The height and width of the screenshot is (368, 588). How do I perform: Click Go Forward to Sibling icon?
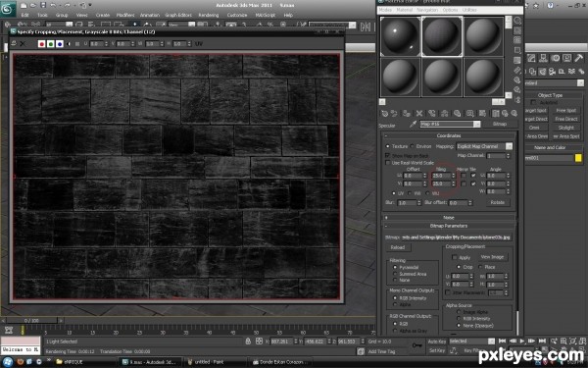(x=514, y=113)
